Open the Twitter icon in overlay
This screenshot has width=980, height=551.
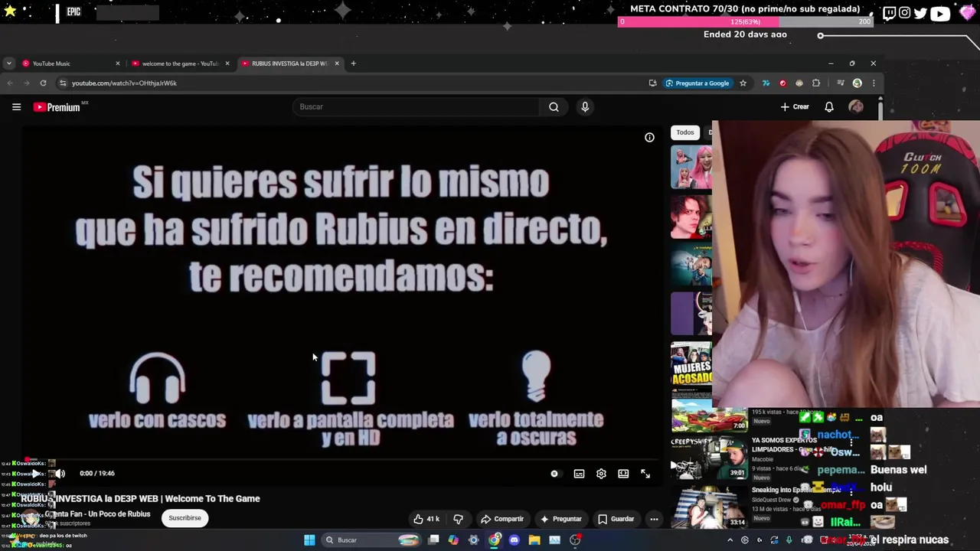pyautogui.click(x=920, y=13)
